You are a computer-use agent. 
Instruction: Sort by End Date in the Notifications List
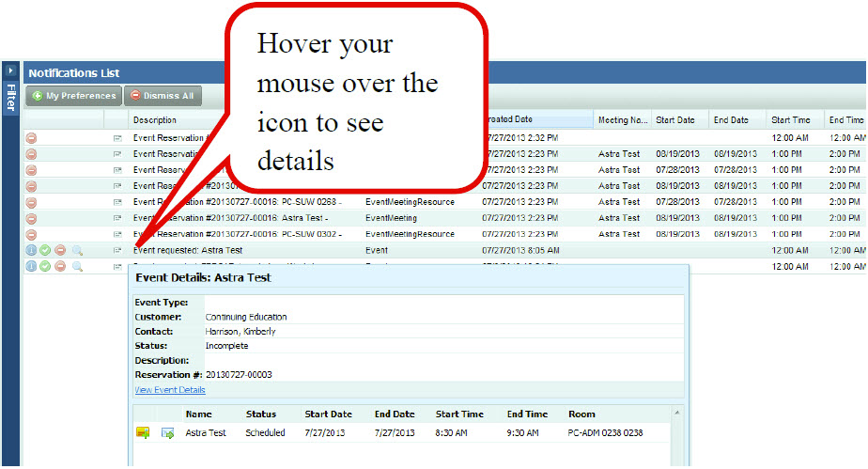[731, 119]
